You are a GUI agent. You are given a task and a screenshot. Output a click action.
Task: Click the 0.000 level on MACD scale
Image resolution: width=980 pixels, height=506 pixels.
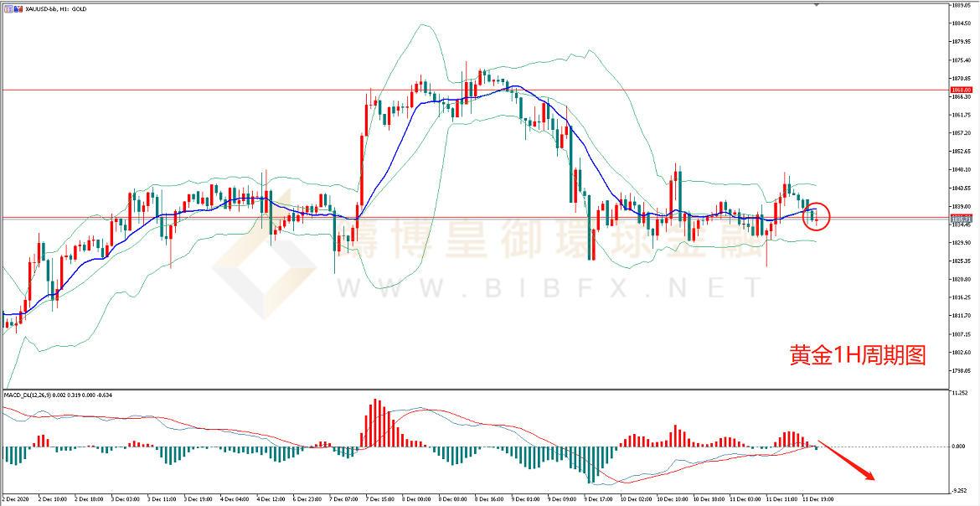[958, 447]
